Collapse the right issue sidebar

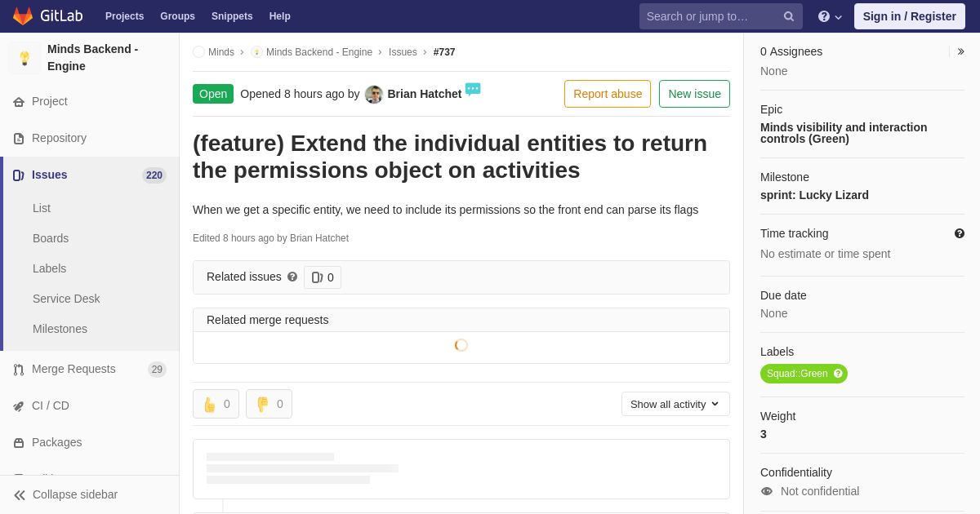click(x=960, y=51)
